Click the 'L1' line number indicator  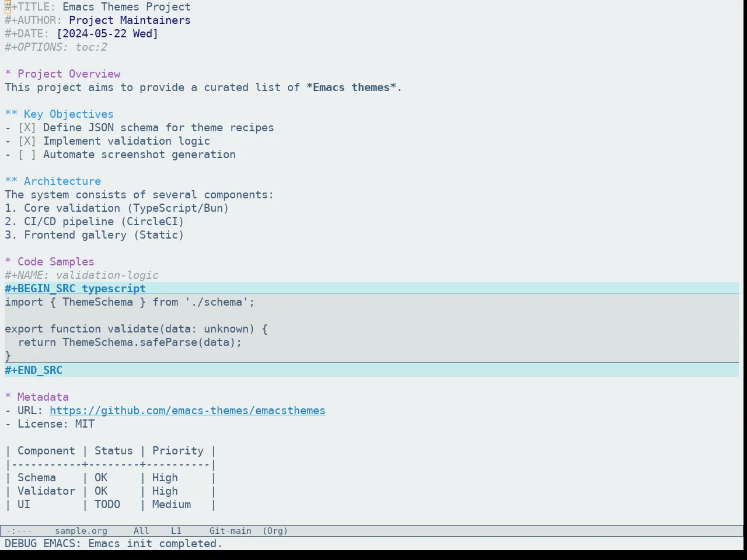[x=176, y=531]
